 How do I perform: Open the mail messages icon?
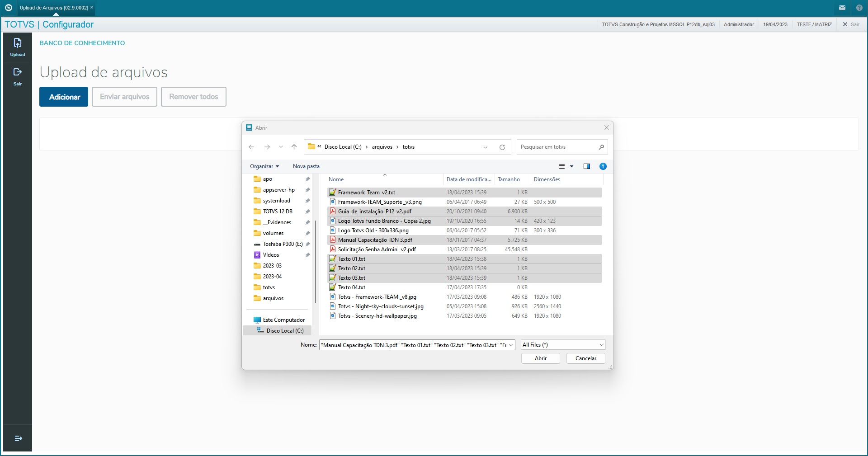click(x=842, y=8)
